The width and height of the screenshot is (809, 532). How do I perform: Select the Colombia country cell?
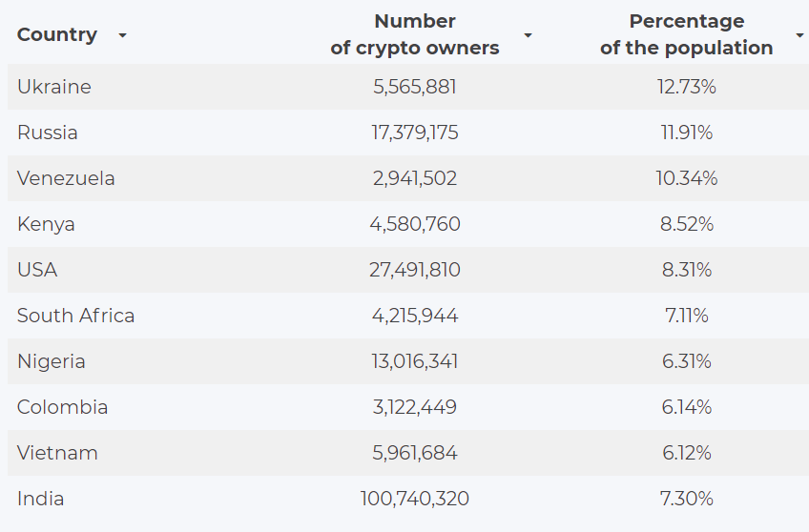pyautogui.click(x=63, y=407)
